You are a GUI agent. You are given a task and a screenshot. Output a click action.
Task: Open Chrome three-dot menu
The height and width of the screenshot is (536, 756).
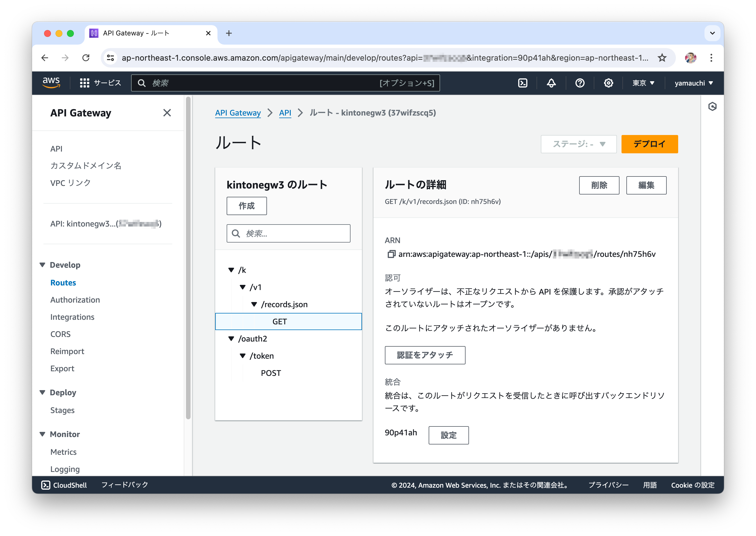click(x=711, y=58)
